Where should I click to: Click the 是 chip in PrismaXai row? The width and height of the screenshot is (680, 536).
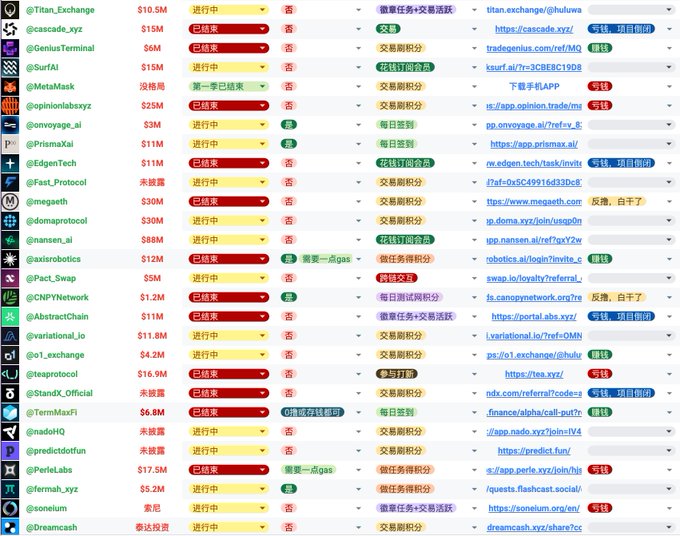[289, 144]
